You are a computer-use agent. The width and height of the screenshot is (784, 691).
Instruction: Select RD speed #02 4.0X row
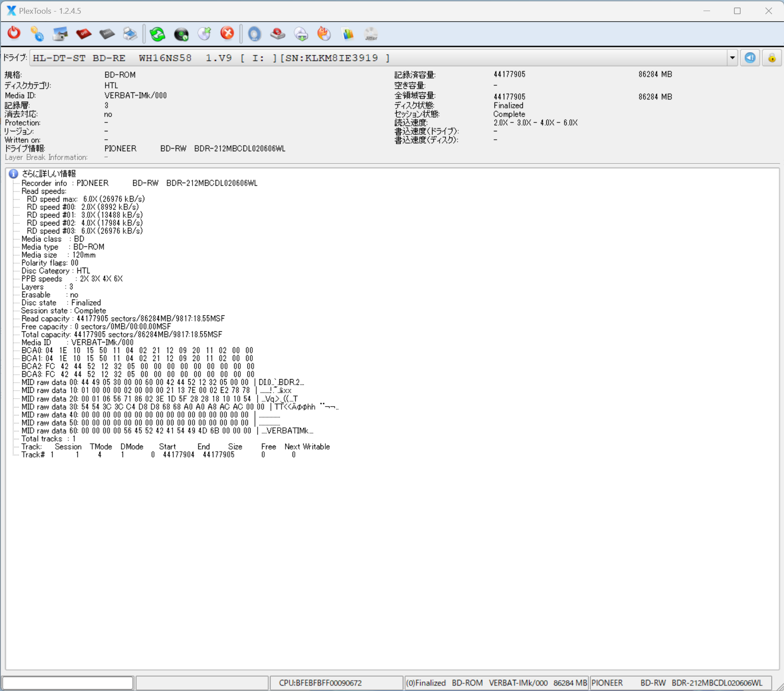(x=85, y=223)
